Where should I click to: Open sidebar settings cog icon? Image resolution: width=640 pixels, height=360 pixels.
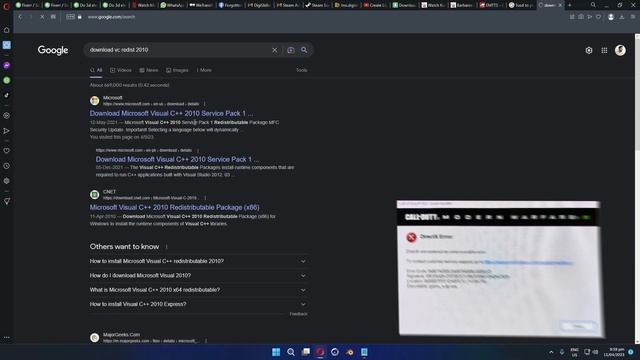[x=7, y=181]
